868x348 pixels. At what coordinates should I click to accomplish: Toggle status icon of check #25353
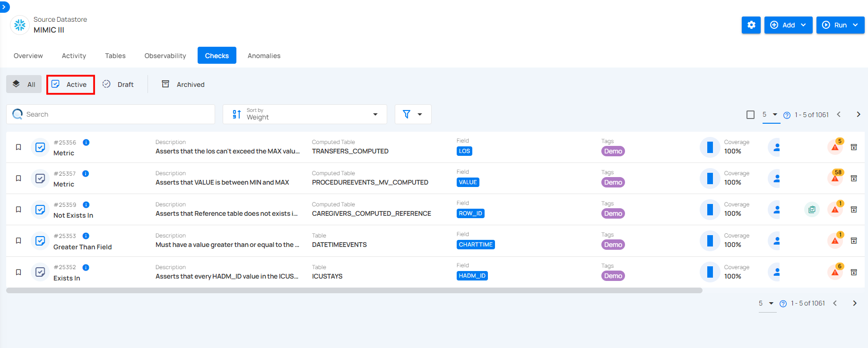(x=41, y=241)
